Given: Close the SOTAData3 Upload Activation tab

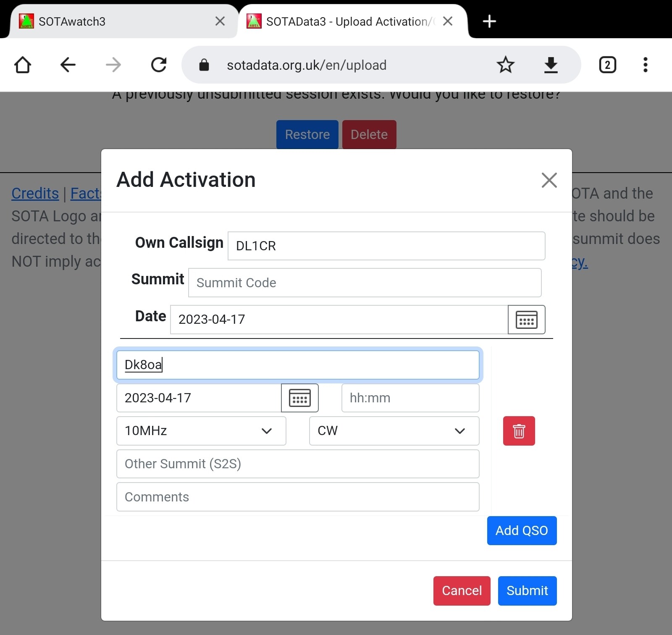Looking at the screenshot, I should click(x=448, y=21).
